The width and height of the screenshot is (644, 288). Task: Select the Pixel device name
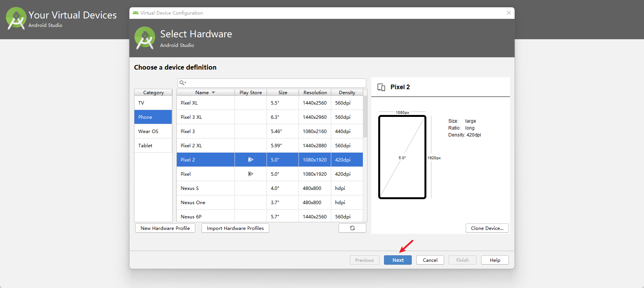(186, 174)
